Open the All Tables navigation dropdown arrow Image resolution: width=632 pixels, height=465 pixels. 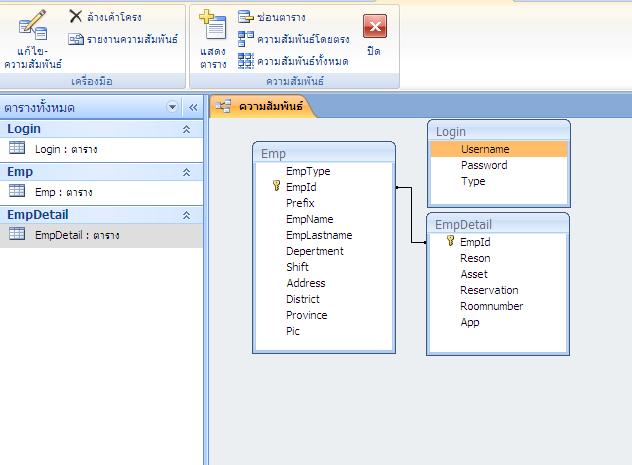[173, 107]
